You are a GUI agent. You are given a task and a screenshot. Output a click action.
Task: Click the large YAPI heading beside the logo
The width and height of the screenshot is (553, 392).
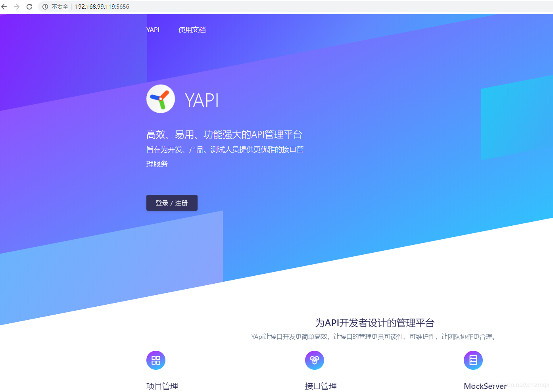[x=202, y=100]
